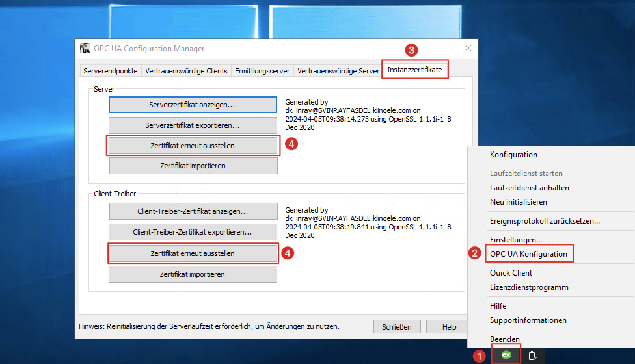Click Client-Treiber-Zertifikat exportieren button
Viewport: 635px width, 364px height.
193,232
